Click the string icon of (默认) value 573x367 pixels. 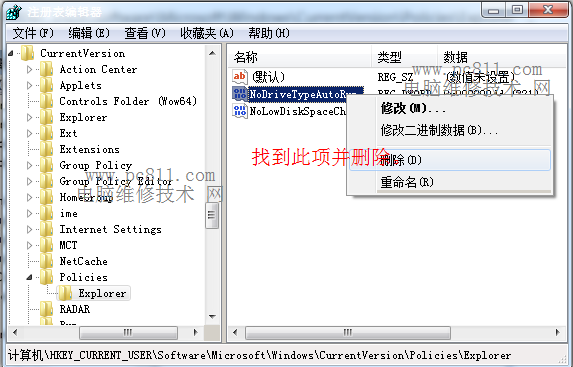(x=240, y=77)
